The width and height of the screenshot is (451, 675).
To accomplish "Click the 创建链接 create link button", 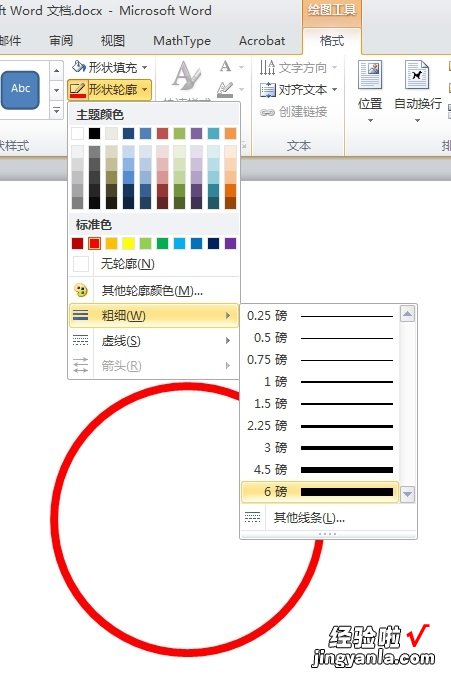I will coord(294,112).
